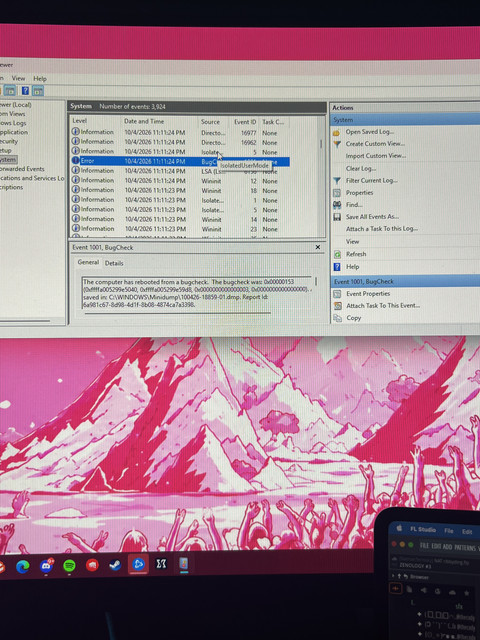Open Discord from the taskbar
480x640 pixels.
click(x=47, y=566)
